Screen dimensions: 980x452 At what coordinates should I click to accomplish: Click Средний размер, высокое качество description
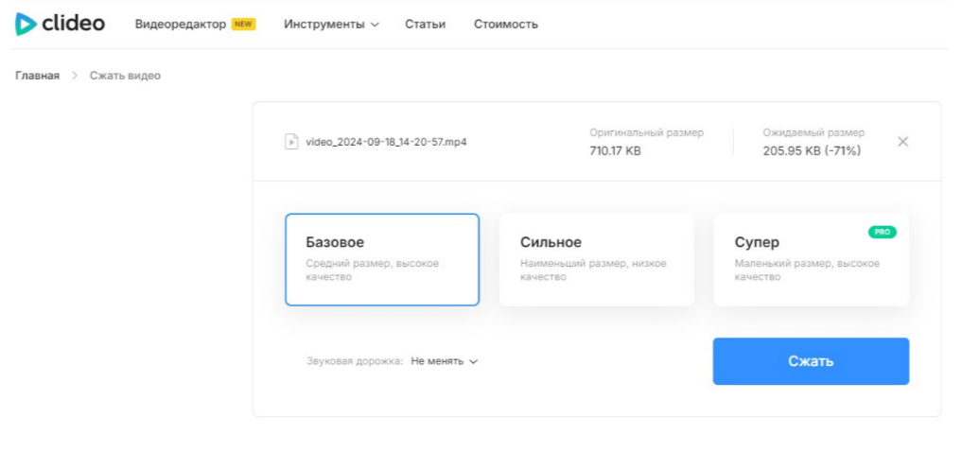[373, 270]
